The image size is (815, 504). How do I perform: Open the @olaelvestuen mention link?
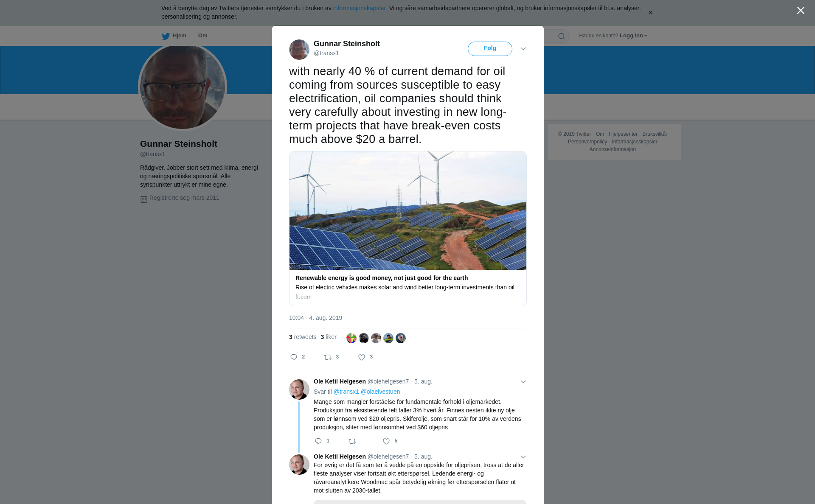pyautogui.click(x=380, y=392)
